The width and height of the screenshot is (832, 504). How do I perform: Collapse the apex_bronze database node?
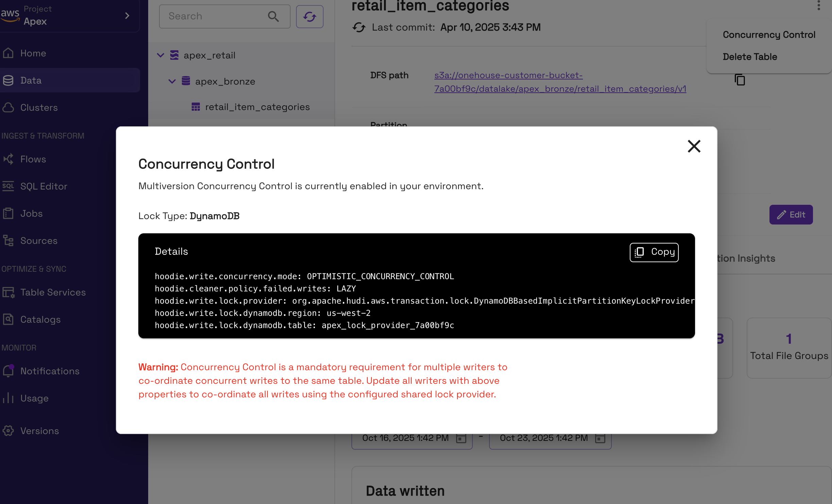(172, 81)
